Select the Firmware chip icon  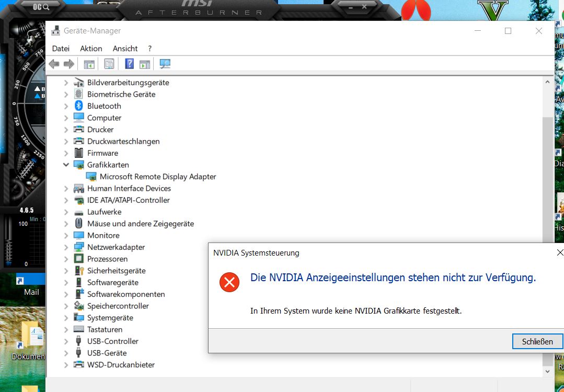(x=79, y=153)
